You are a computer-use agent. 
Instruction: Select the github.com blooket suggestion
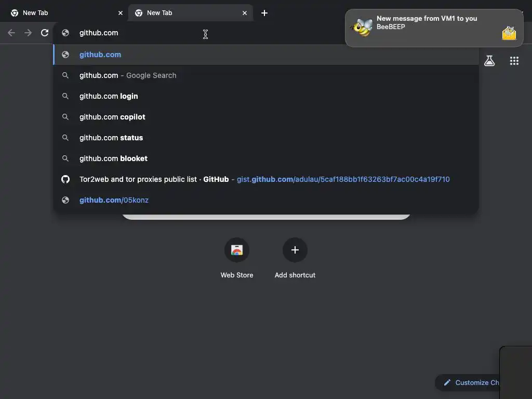coord(266,158)
